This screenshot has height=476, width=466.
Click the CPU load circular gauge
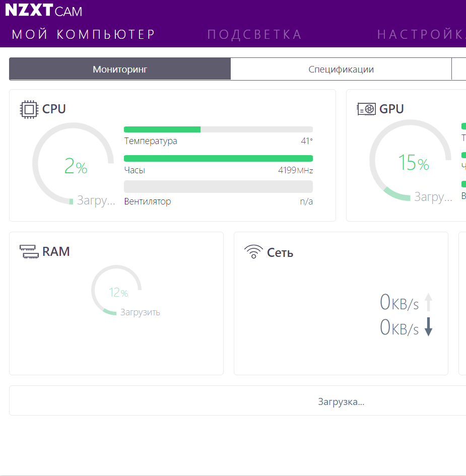(x=73, y=164)
